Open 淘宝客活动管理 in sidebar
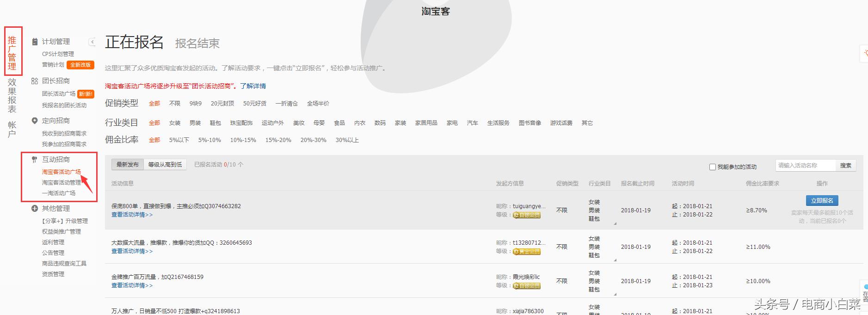Image resolution: width=868 pixels, height=315 pixels. pos(62,183)
